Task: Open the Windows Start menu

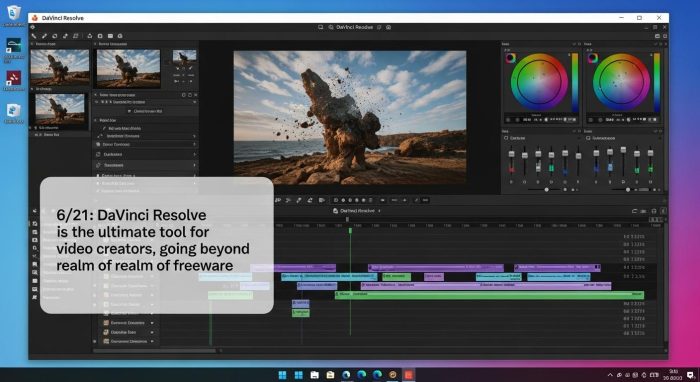Action: 283,375
